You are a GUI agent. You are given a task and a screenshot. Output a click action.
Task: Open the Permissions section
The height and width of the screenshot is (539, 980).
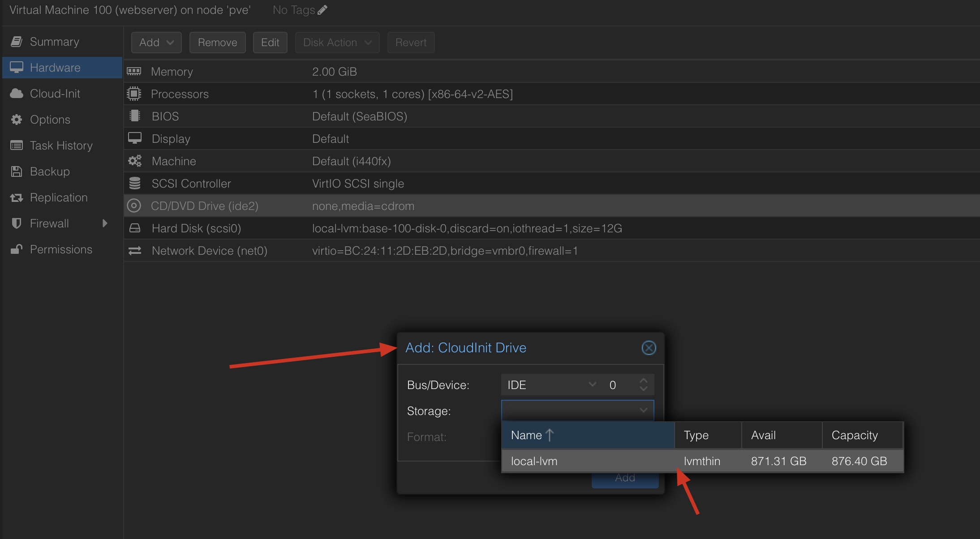62,249
